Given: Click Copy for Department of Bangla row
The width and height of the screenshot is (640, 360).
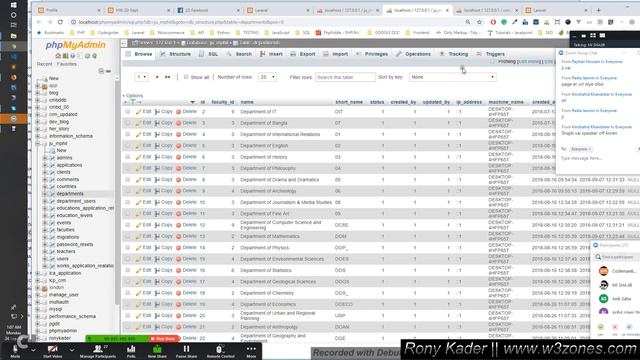Looking at the screenshot, I should click(164, 123).
